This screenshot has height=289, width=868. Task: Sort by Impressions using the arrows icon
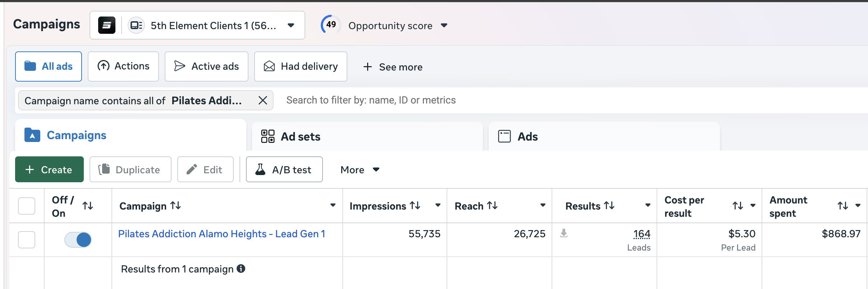point(415,206)
